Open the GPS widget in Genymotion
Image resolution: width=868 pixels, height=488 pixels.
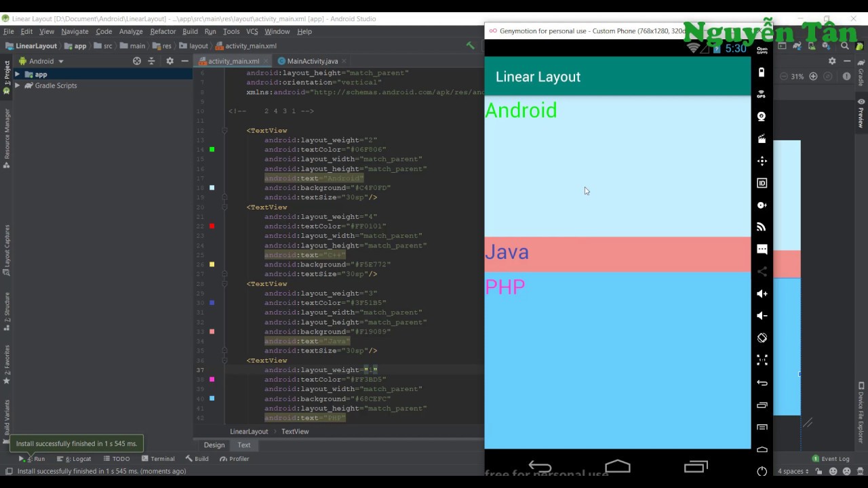(x=762, y=94)
